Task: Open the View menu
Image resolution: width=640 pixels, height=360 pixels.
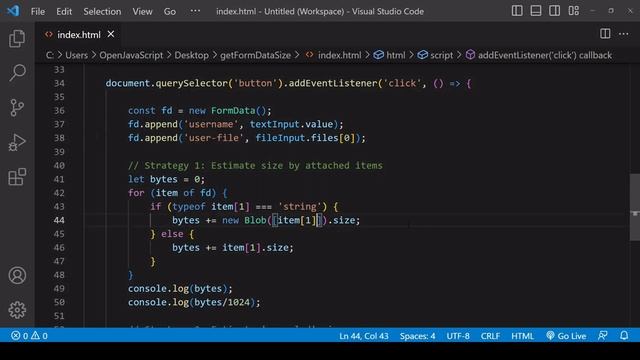Action: click(142, 11)
